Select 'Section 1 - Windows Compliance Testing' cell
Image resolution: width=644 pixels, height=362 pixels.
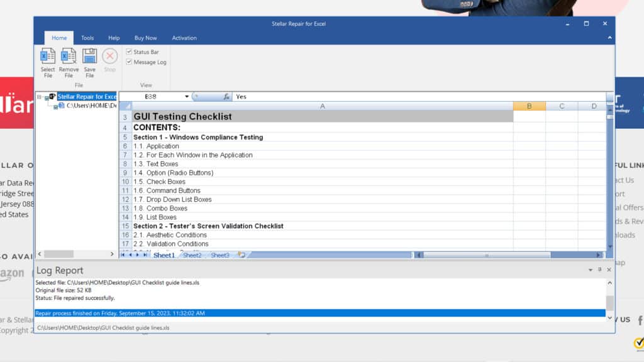pyautogui.click(x=323, y=137)
